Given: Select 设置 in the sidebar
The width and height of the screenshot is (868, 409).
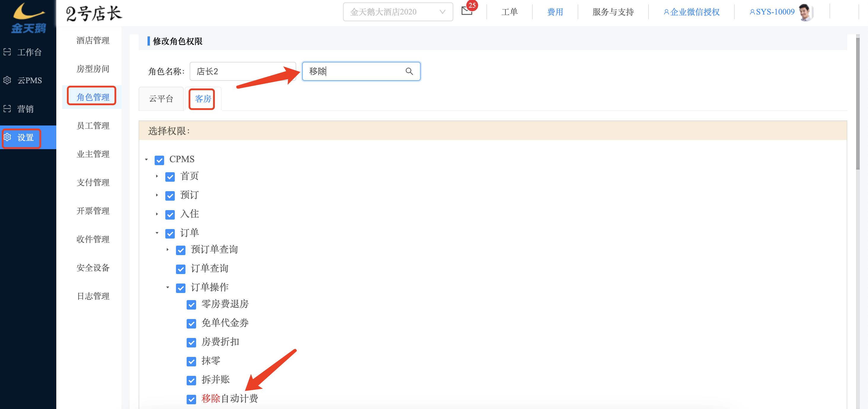Looking at the screenshot, I should pos(28,137).
